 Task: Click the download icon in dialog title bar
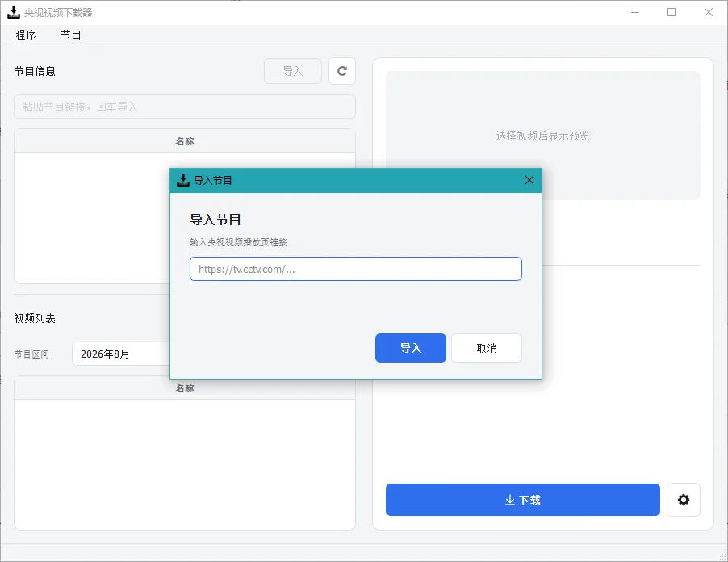click(x=183, y=180)
